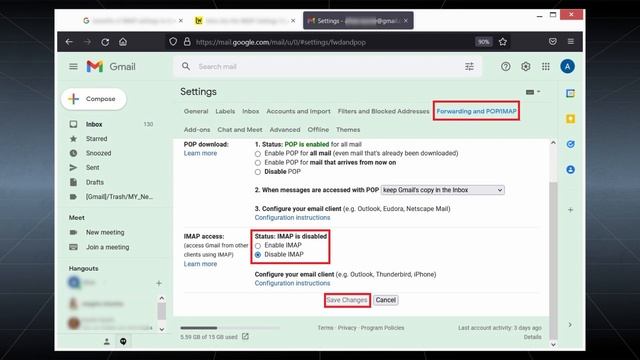Open tracking protection shield icon
This screenshot has height=360, width=640.
[173, 42]
